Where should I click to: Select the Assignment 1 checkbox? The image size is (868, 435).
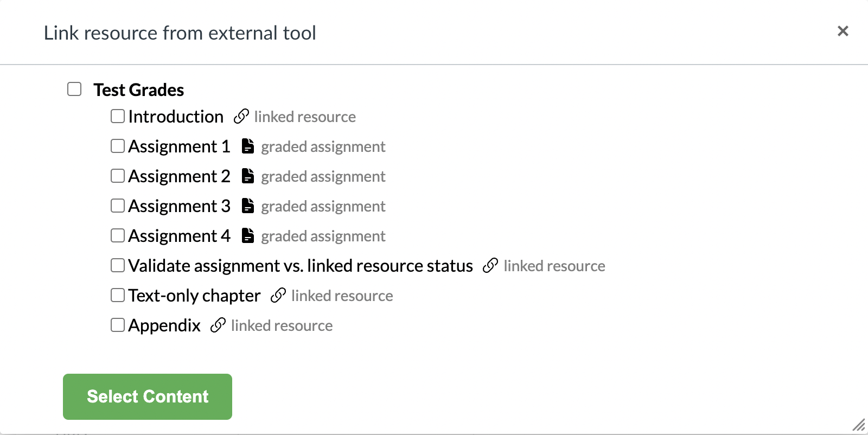tap(118, 146)
